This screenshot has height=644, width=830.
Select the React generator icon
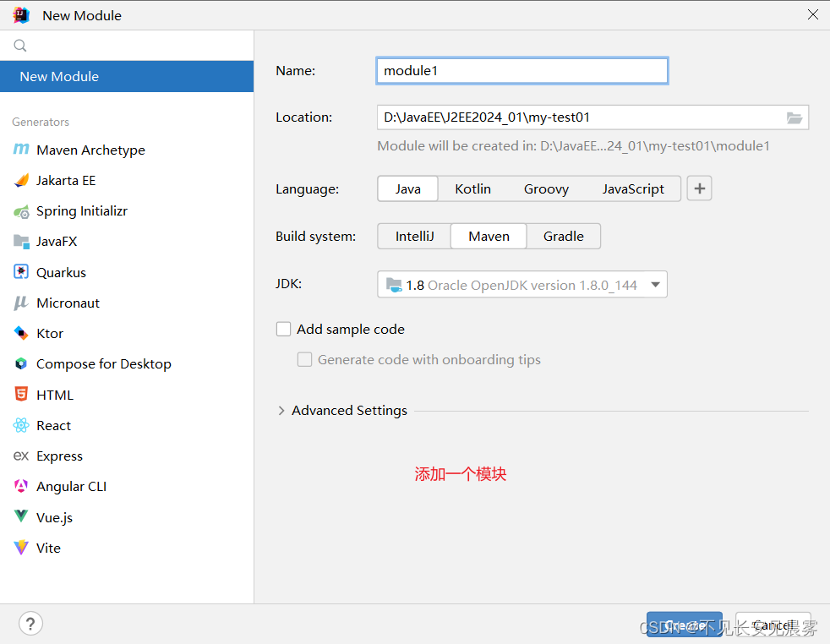pos(21,425)
